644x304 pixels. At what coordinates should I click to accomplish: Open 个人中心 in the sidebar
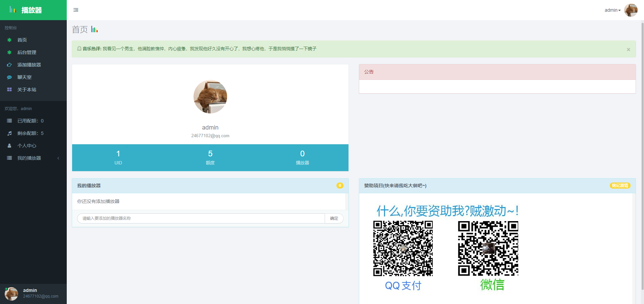coord(33,146)
